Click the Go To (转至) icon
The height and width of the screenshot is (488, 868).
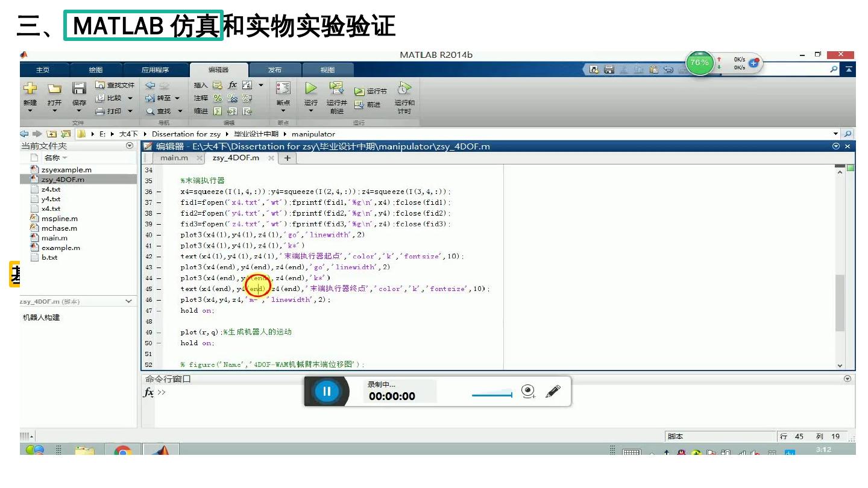(150, 98)
